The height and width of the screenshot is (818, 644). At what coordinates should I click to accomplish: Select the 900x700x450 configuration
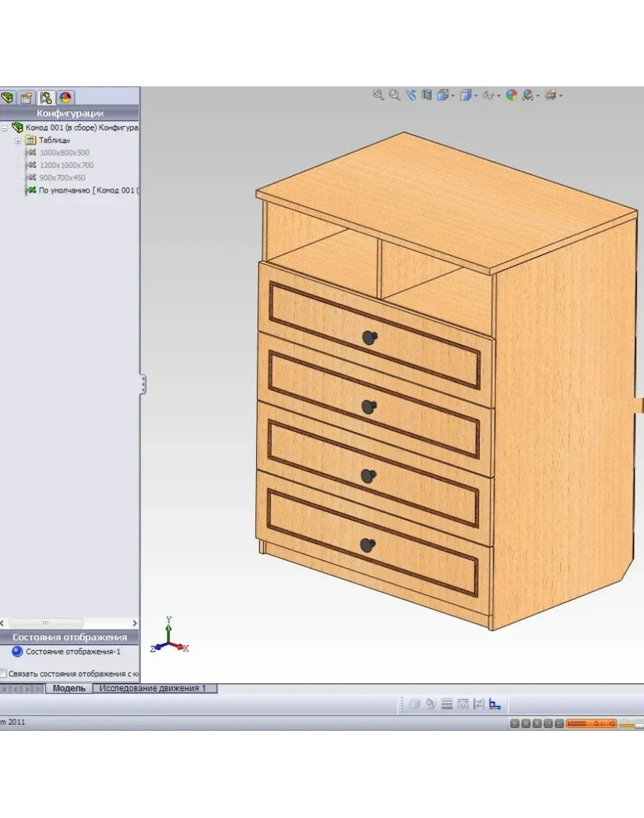coord(62,178)
